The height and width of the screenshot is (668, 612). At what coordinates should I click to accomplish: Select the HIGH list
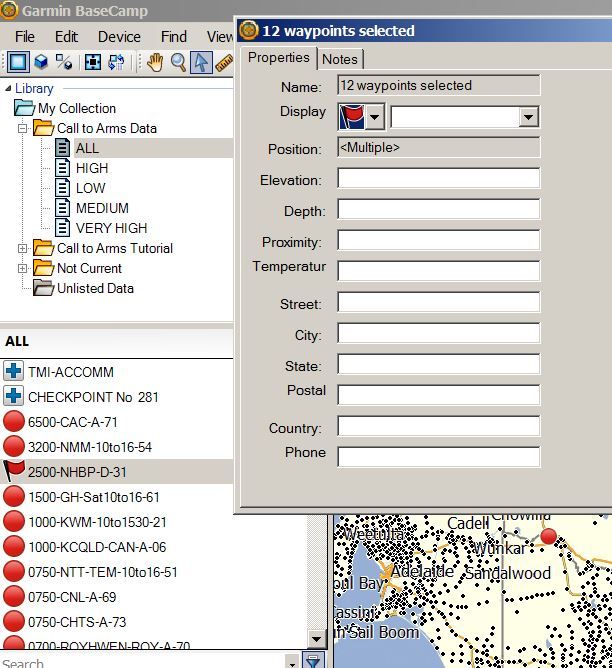pos(92,168)
